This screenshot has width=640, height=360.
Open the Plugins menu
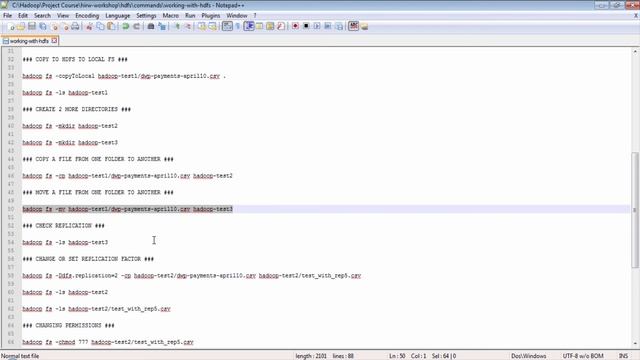(x=211, y=16)
